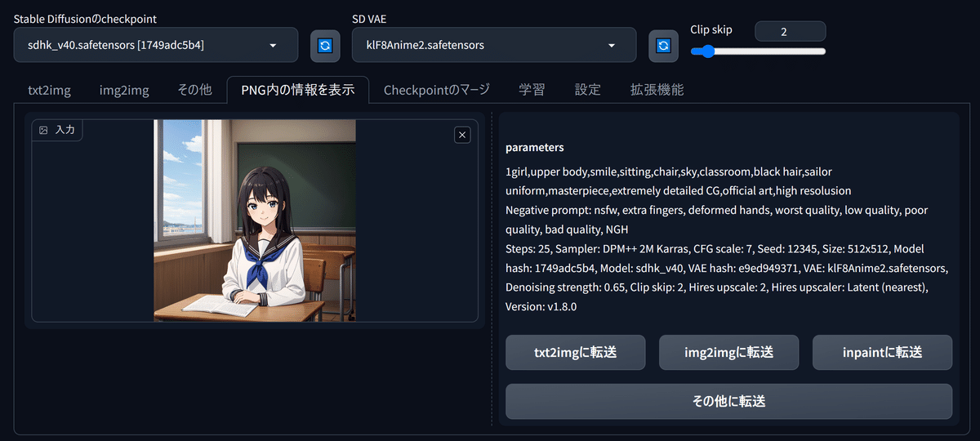Select the PNG内の情報を表示 tab
The image size is (980, 441).
coord(298,90)
